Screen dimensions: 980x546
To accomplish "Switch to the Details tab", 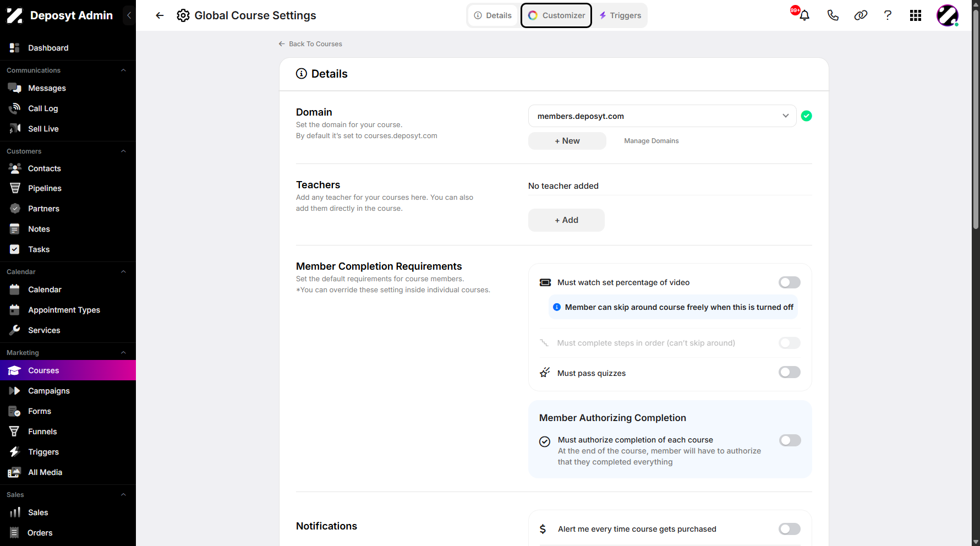I will point(493,15).
